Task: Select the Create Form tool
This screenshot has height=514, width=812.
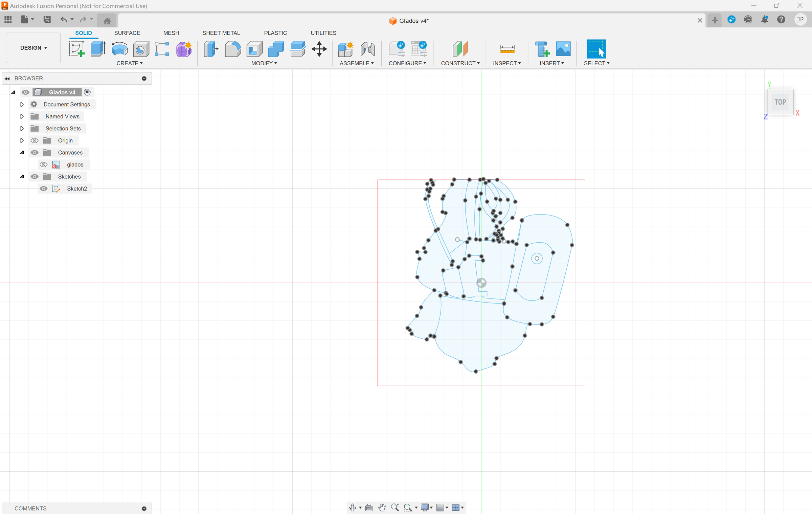Action: [x=184, y=49]
